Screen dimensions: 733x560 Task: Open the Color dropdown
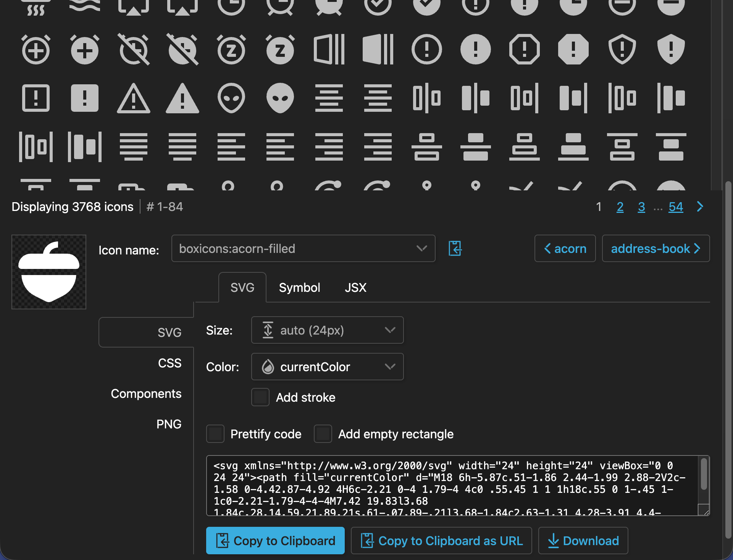pos(327,367)
